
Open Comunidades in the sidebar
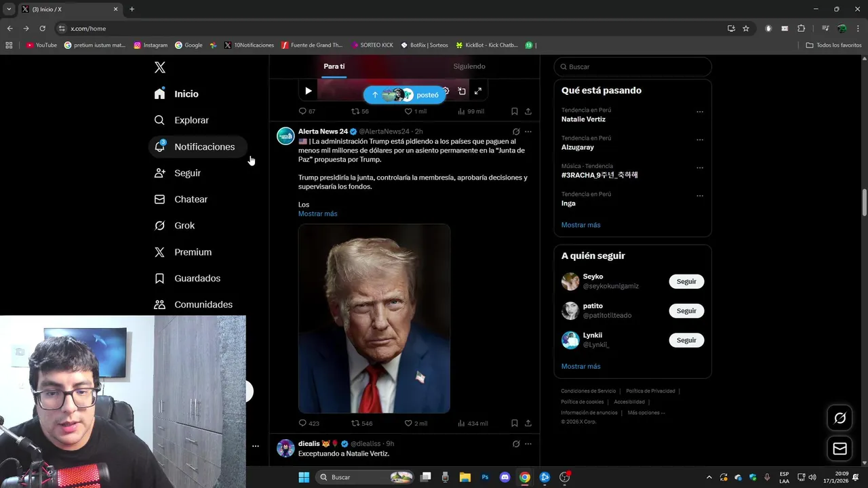[x=194, y=305]
